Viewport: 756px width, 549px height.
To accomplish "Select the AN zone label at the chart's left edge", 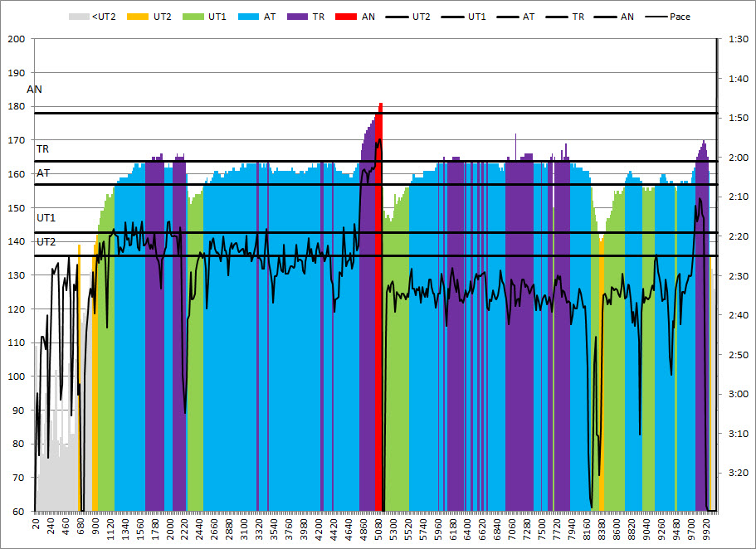I will tap(34, 89).
